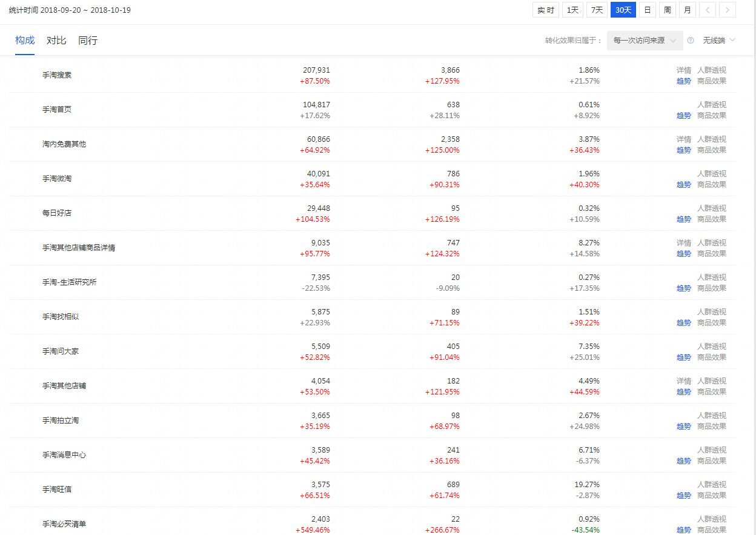Click the 手淘找相似 source name

(61, 317)
